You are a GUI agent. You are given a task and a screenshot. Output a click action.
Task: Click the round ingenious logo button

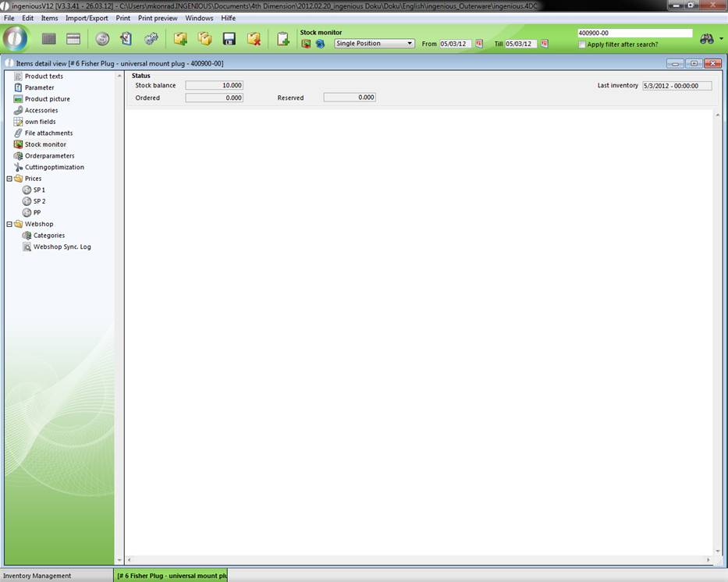tap(16, 38)
